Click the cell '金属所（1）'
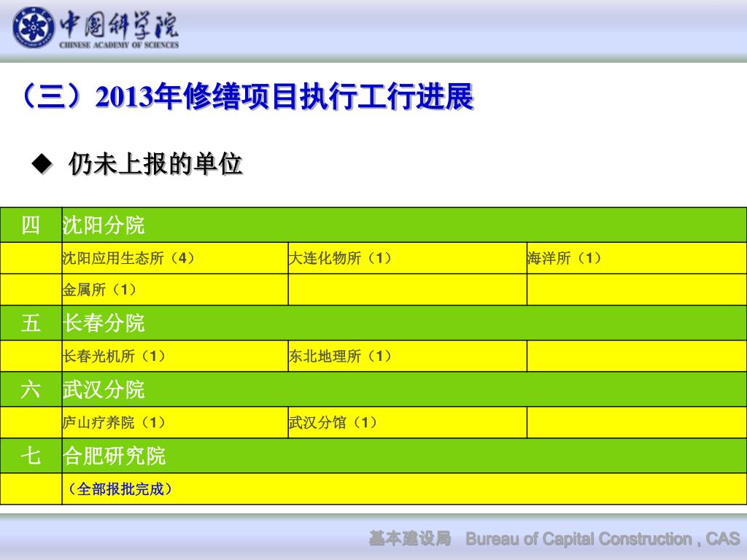The height and width of the screenshot is (560, 747). click(x=175, y=289)
